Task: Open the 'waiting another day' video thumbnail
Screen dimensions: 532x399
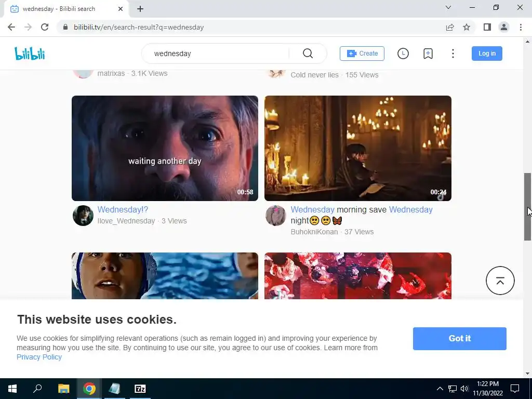Action: coord(165,148)
